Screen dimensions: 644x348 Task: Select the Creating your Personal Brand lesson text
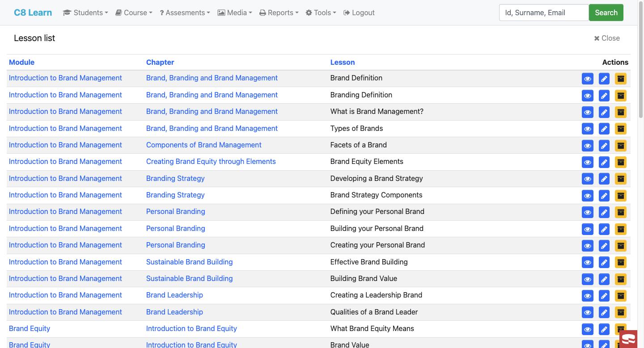(x=377, y=245)
